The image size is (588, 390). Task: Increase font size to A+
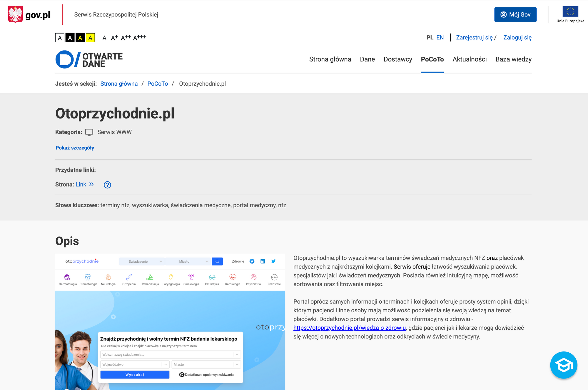[114, 37]
